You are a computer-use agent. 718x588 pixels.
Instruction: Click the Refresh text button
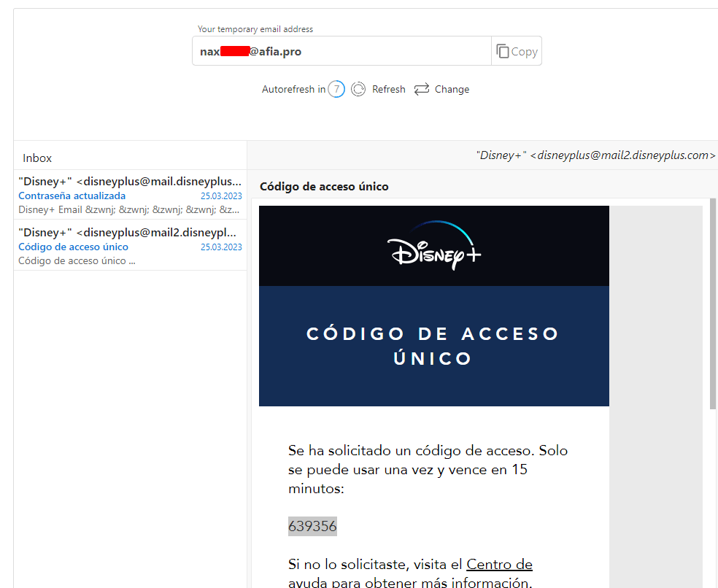tap(388, 89)
